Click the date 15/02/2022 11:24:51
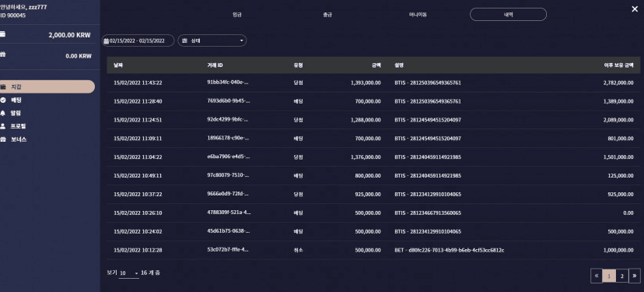The image size is (644, 292). (x=138, y=120)
